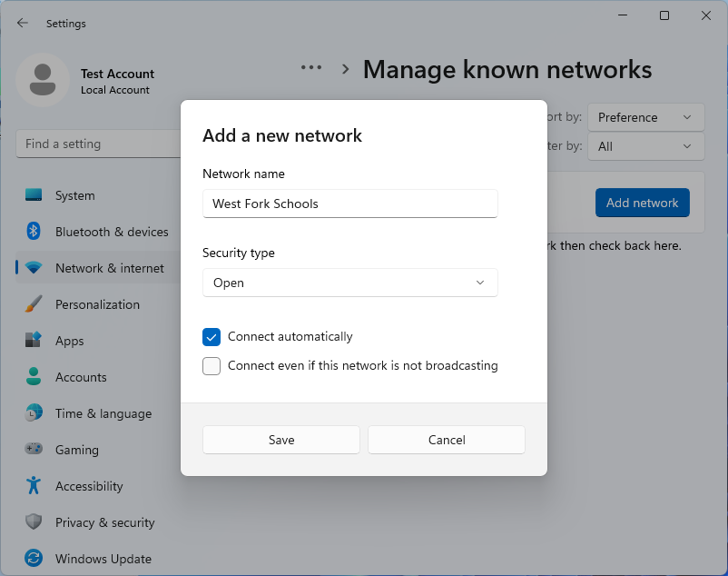The image size is (728, 576).
Task: Enable connect even if not broadcasting
Action: tap(212, 366)
